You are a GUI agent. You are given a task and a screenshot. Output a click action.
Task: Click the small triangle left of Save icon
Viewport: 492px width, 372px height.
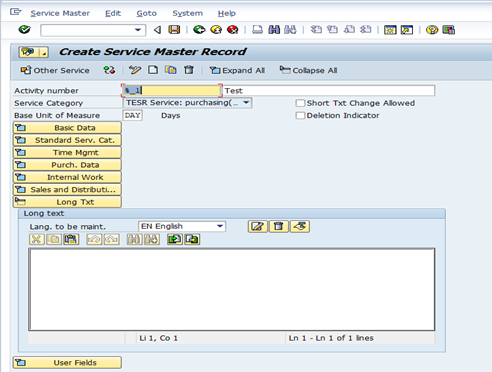pos(157,30)
